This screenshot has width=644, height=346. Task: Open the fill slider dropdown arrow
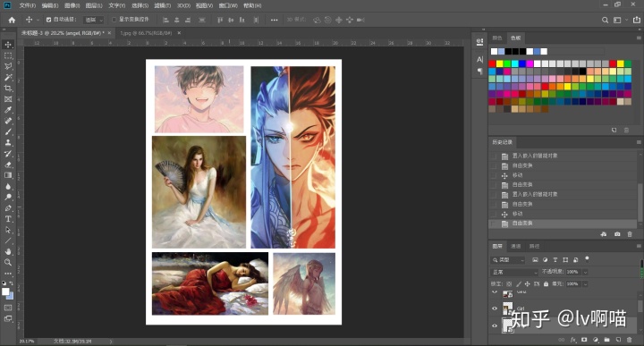pyautogui.click(x=585, y=283)
